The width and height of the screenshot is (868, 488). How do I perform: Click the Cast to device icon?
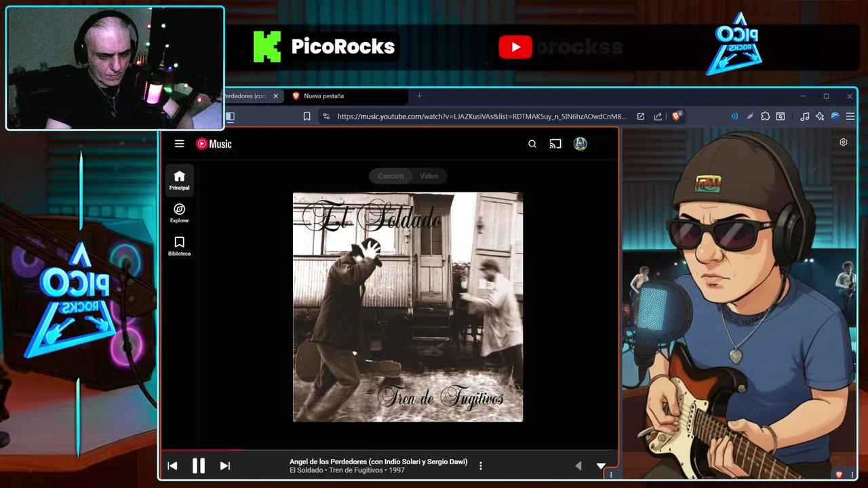pos(555,144)
